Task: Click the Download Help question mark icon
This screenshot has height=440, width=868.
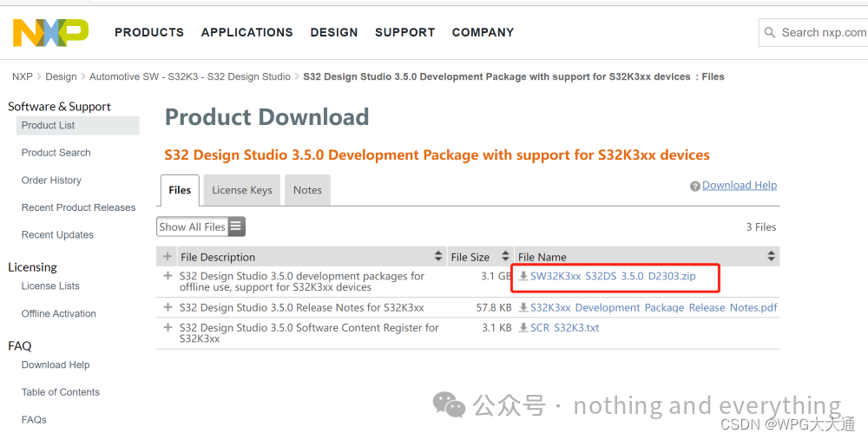Action: [x=694, y=187]
